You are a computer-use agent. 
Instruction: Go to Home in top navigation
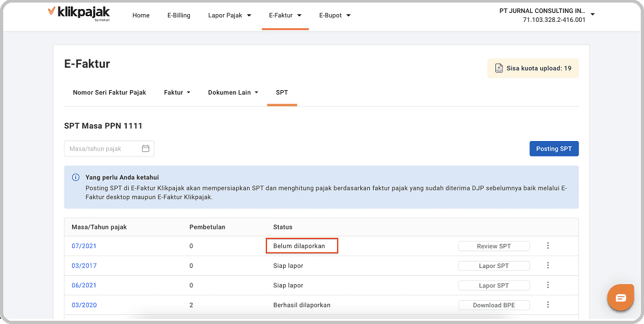point(141,15)
